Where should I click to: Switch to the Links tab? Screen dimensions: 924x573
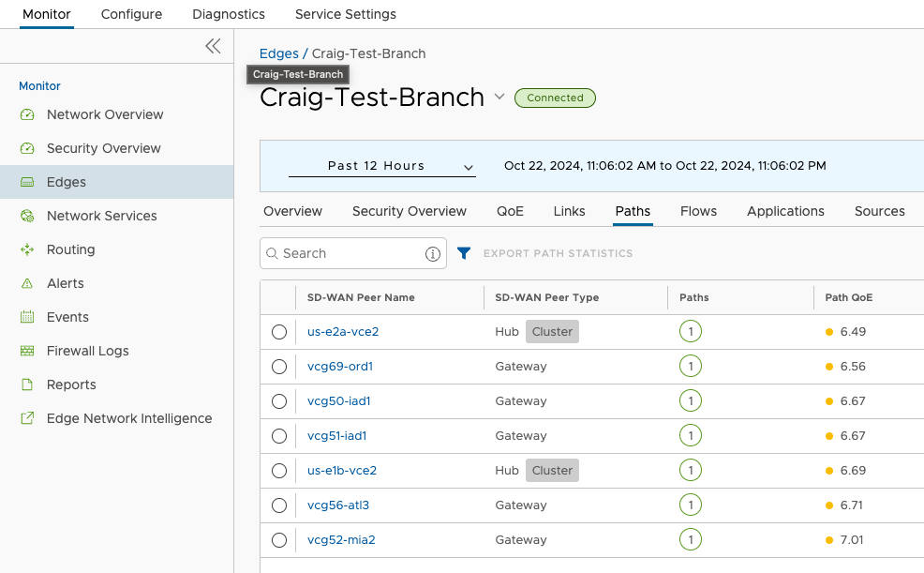point(569,211)
